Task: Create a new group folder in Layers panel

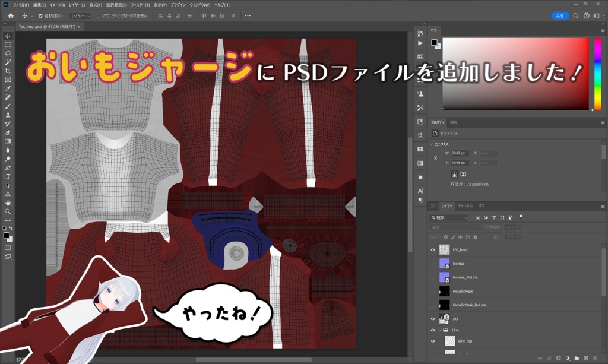Action: click(577, 358)
